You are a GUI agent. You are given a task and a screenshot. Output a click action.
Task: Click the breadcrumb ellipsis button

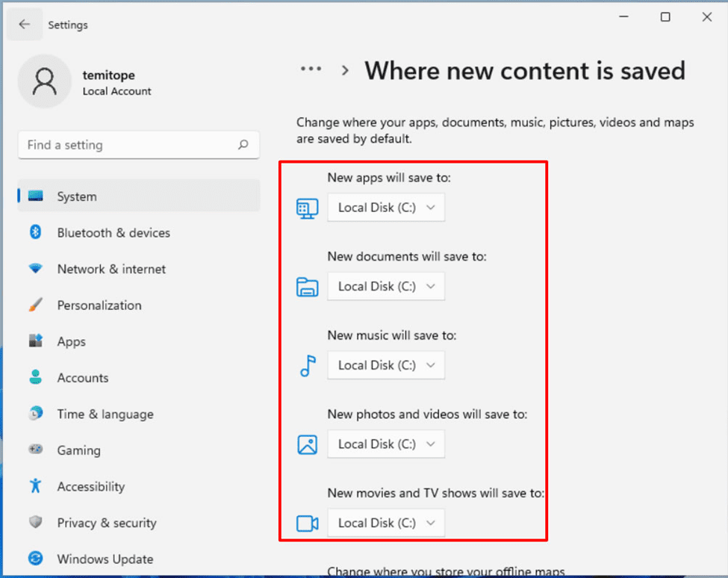point(311,69)
